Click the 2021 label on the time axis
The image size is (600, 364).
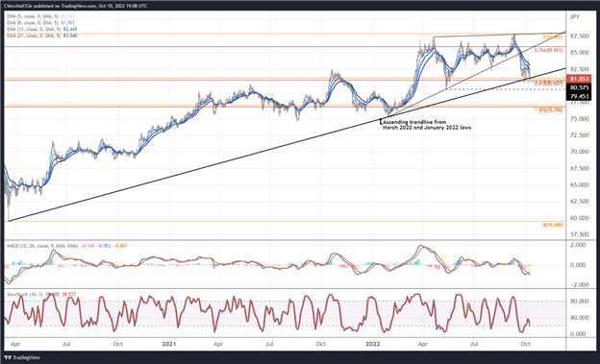coord(169,344)
